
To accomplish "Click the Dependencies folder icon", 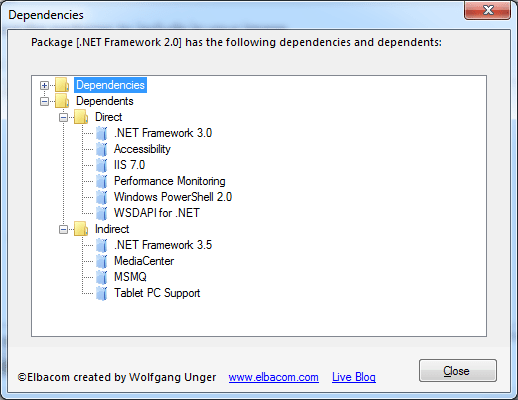I will (62, 85).
